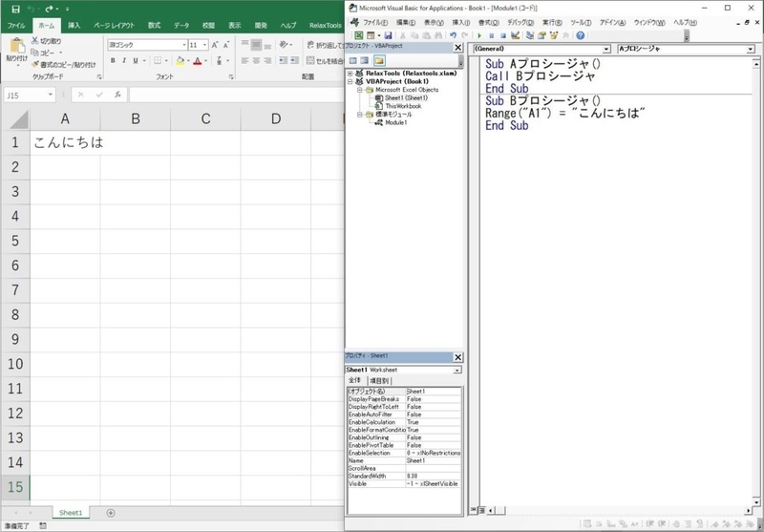
Task: Open the VBA 実行 (Run) menu
Action: [x=552, y=22]
